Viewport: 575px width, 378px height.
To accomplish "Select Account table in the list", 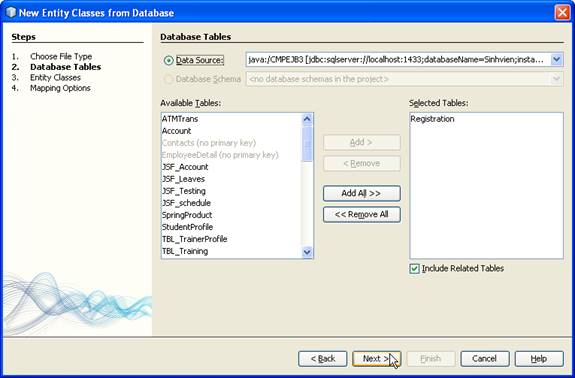I will 176,131.
